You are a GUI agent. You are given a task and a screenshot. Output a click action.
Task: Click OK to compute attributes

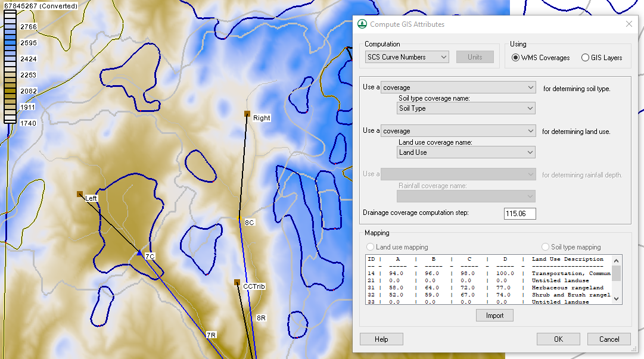(x=559, y=339)
